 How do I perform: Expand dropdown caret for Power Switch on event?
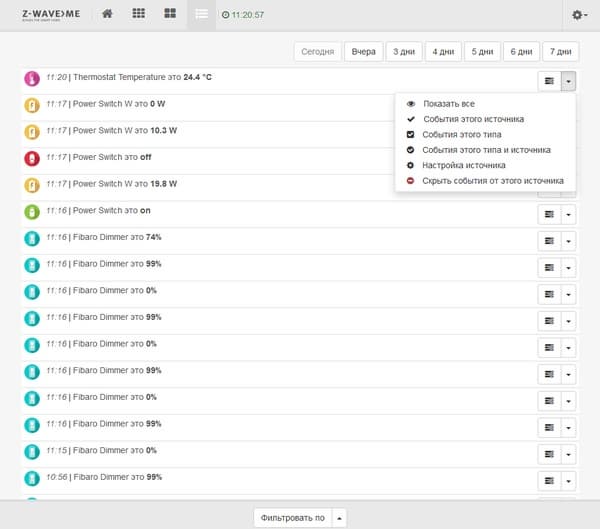568,214
